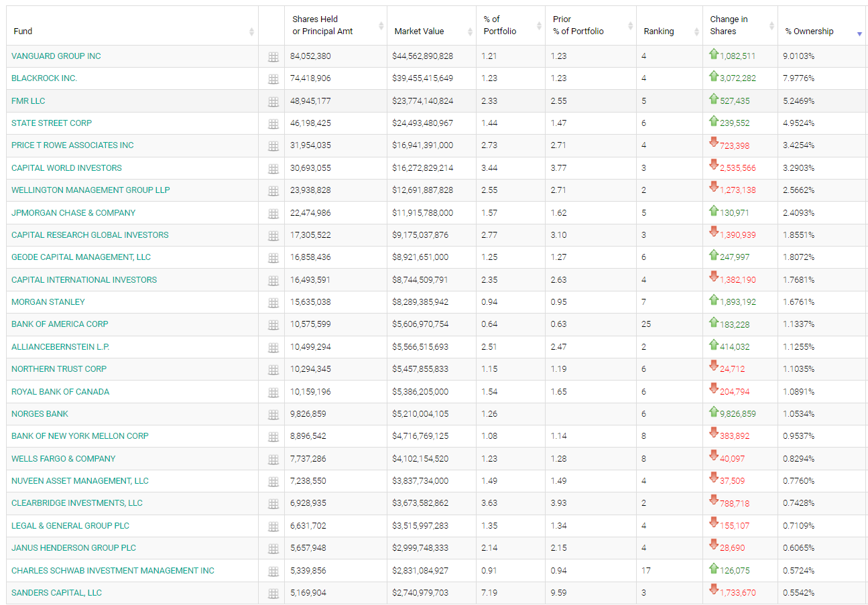
Task: Open table icon in Wellington Management row
Action: pos(273,192)
